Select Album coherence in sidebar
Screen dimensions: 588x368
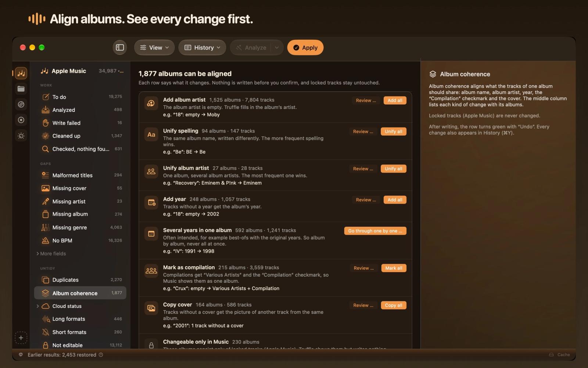80,293
